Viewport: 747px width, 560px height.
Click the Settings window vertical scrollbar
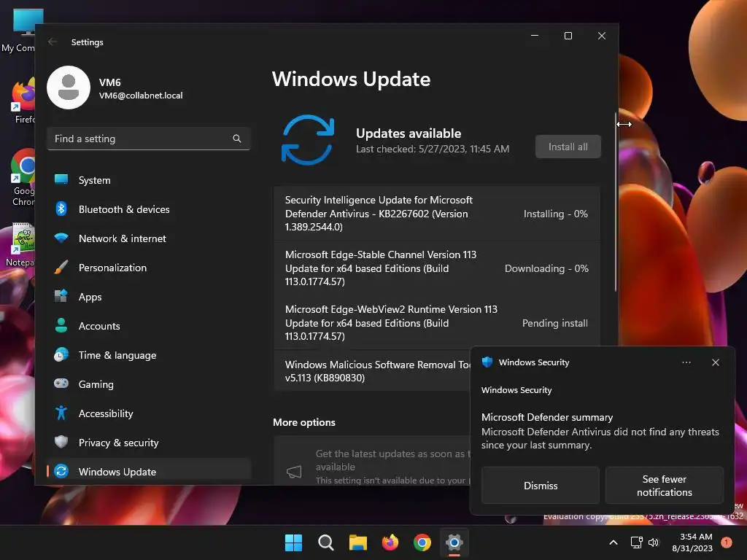(615, 202)
